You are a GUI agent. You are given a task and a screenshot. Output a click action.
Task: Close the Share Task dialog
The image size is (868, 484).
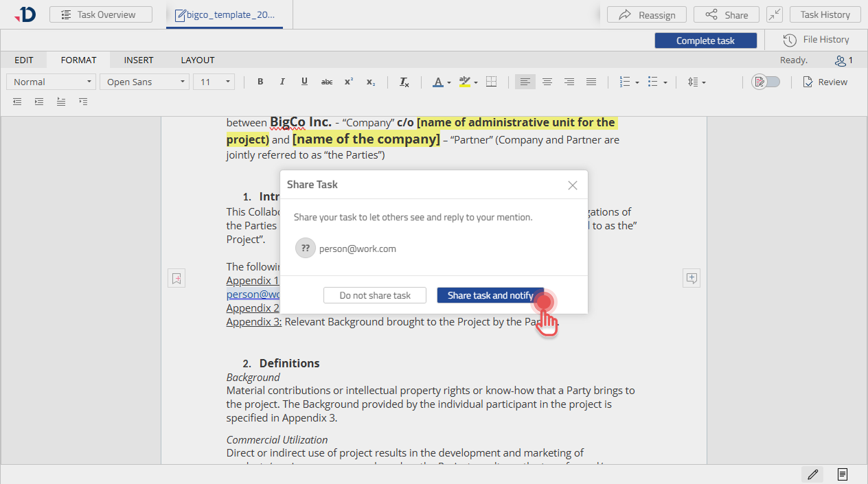573,185
